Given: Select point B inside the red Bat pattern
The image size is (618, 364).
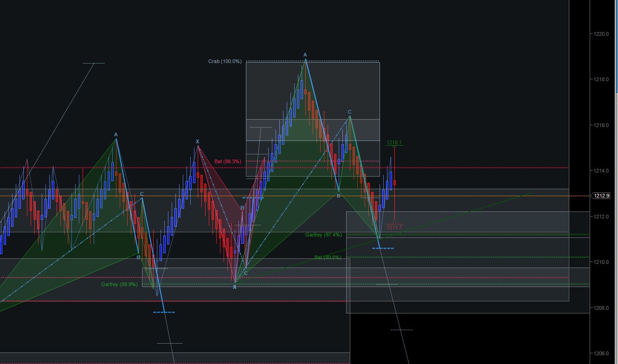Looking at the screenshot, I should (242, 209).
